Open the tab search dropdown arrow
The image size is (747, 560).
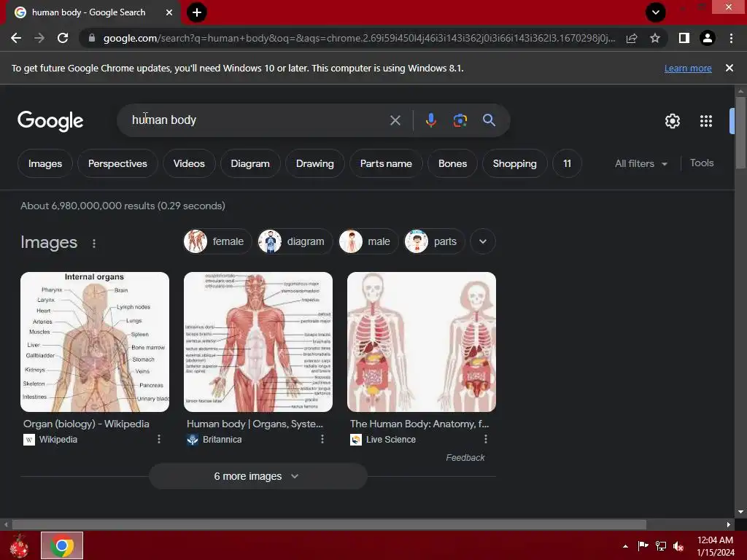[656, 12]
